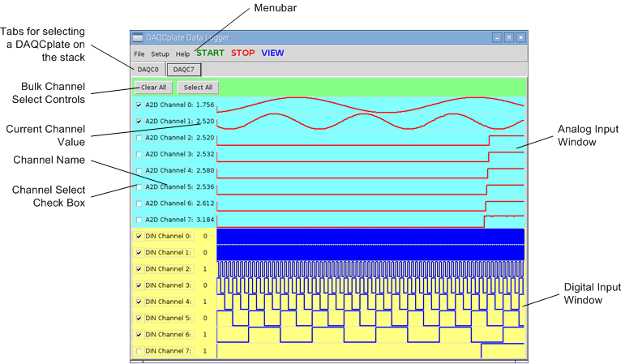Viewport: 625px width, 364px height.
Task: Click the green START control
Action: coord(210,53)
